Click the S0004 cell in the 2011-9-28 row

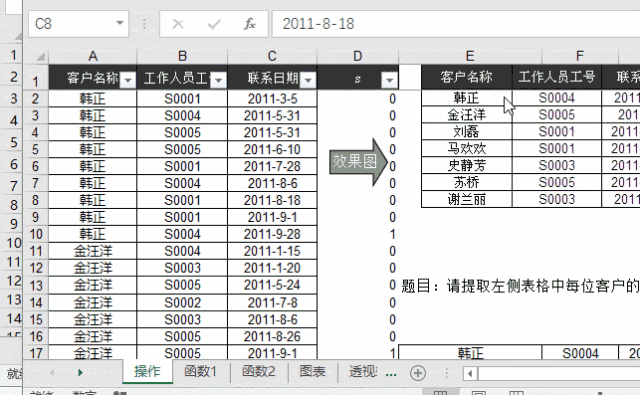(x=182, y=234)
